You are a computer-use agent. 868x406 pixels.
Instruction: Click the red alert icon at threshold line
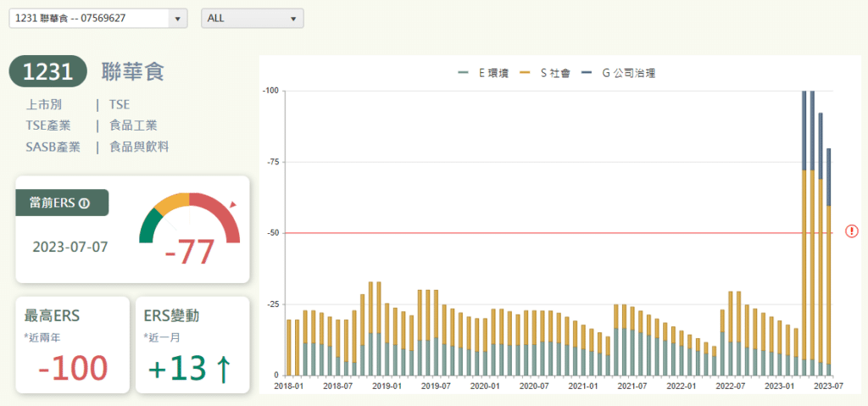pyautogui.click(x=852, y=231)
